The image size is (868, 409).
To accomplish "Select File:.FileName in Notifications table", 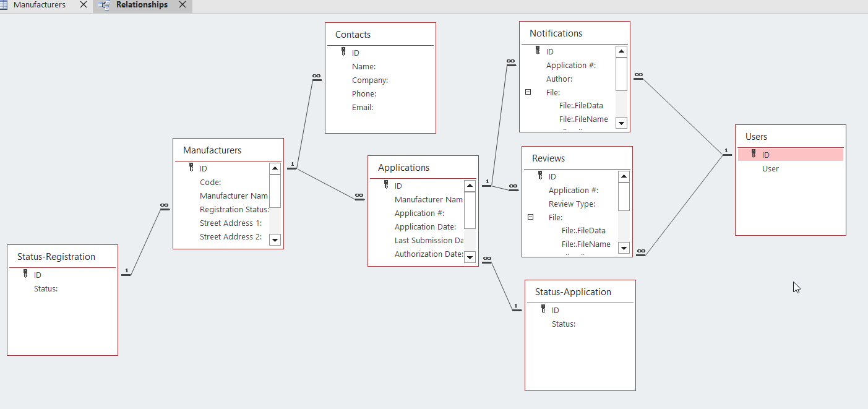I will point(583,119).
